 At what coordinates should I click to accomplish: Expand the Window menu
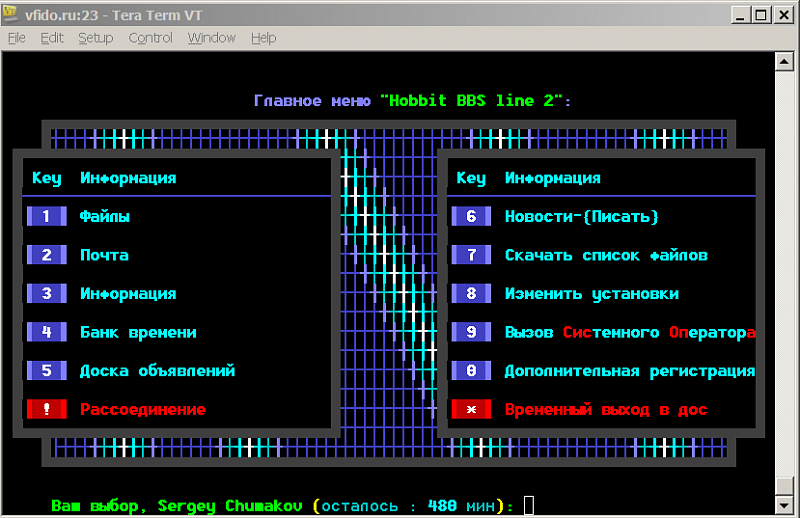click(211, 38)
